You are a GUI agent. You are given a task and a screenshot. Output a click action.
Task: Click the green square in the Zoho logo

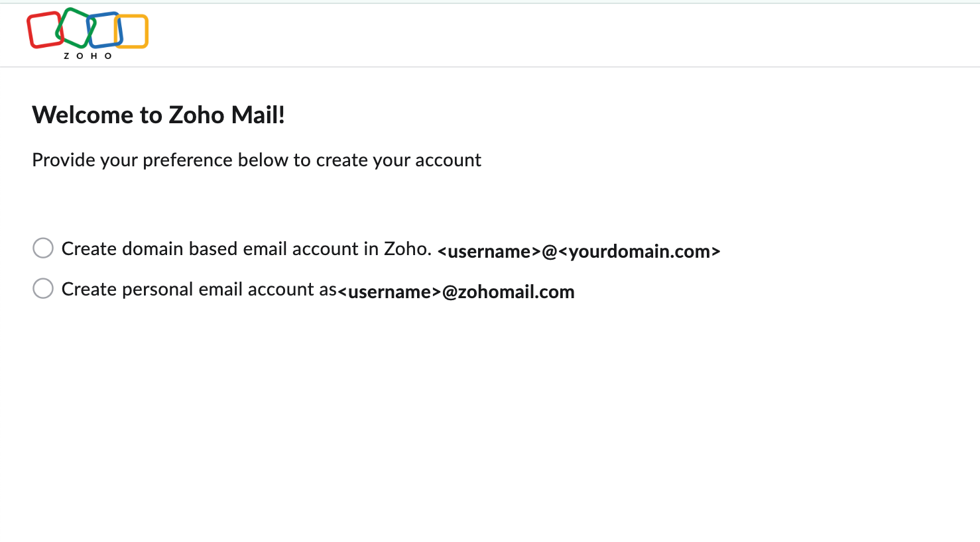click(x=75, y=27)
